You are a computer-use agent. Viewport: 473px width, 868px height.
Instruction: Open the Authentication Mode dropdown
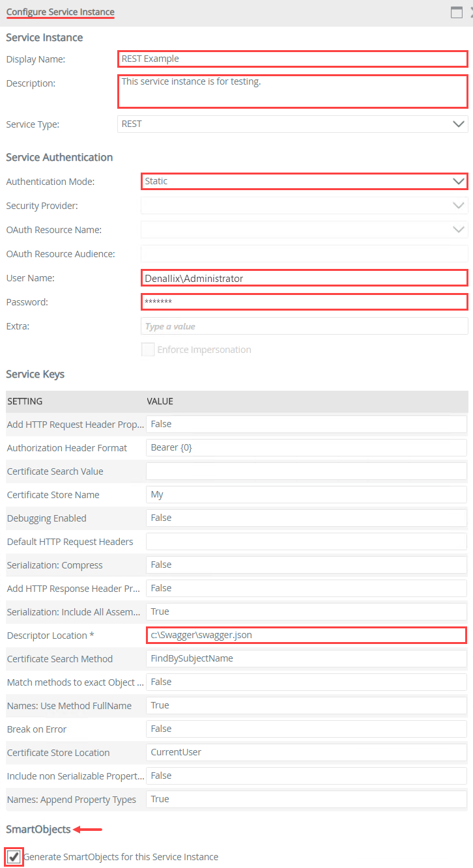pyautogui.click(x=458, y=181)
